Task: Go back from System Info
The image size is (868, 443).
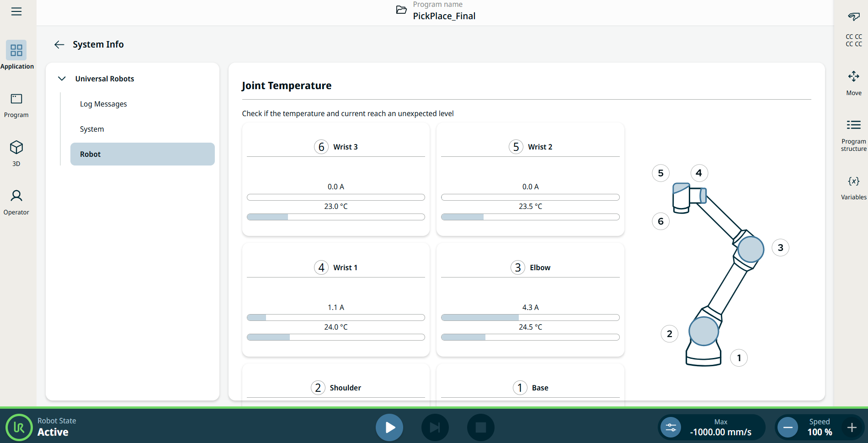Action: pos(59,44)
